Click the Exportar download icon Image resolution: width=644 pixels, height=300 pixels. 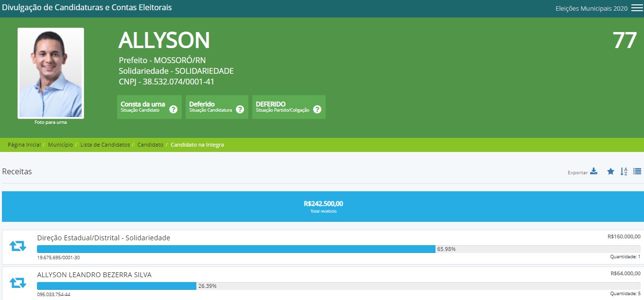[593, 171]
